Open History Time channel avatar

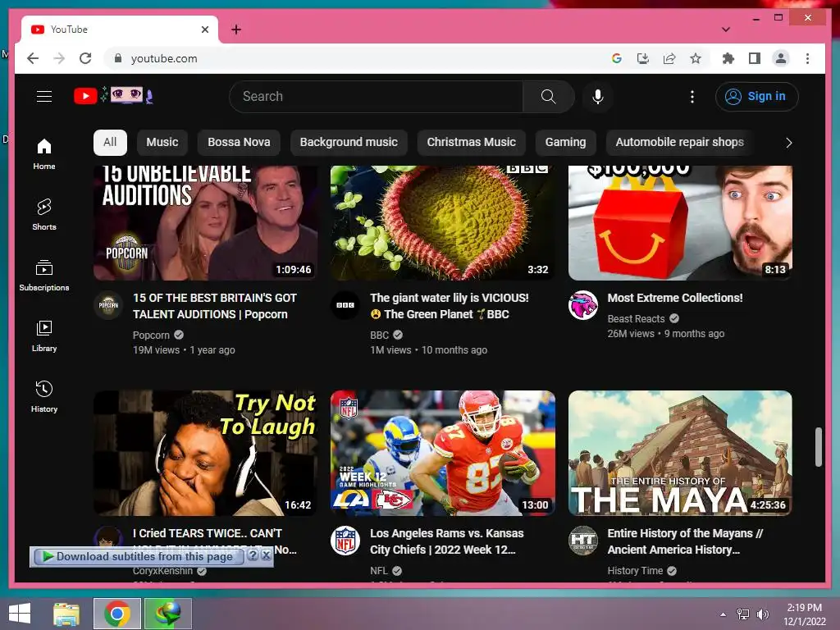point(583,541)
